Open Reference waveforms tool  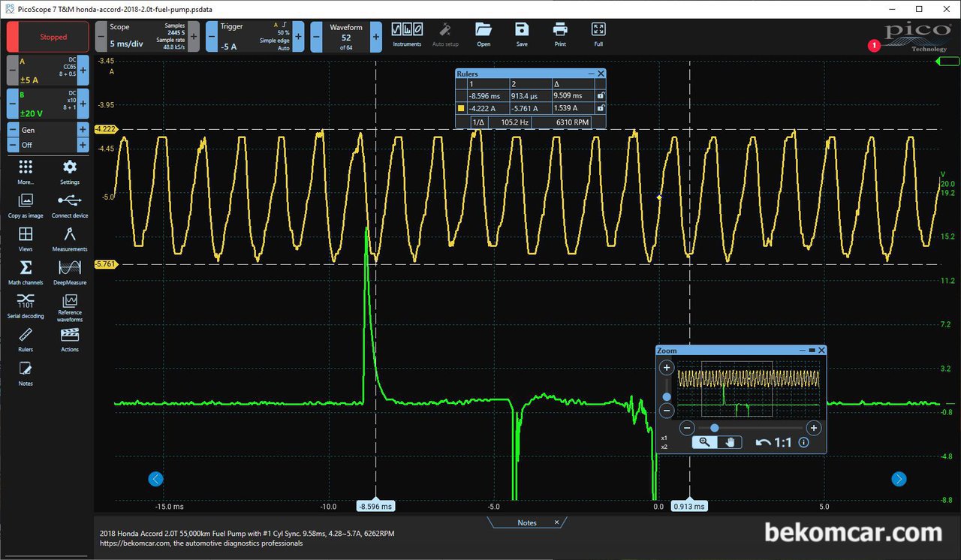pos(70,308)
